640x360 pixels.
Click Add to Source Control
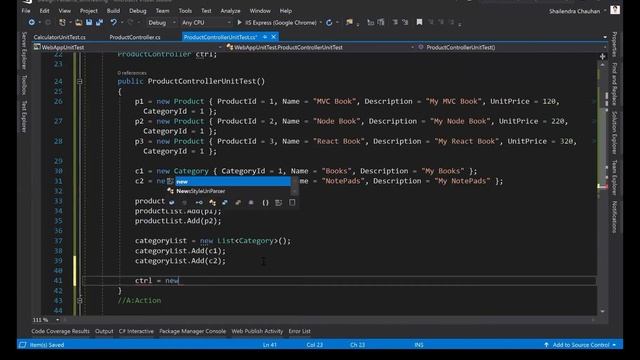[580, 345]
